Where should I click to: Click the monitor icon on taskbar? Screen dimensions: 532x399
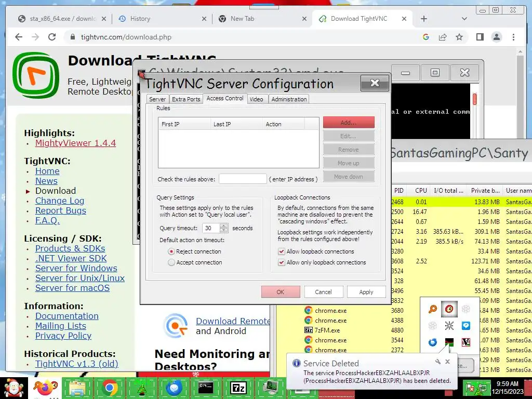pos(270,388)
